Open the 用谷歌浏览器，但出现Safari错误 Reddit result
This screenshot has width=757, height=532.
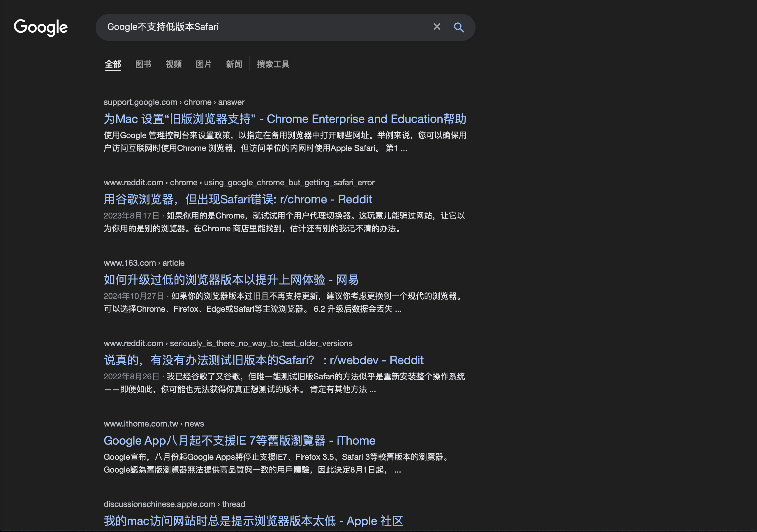[237, 199]
